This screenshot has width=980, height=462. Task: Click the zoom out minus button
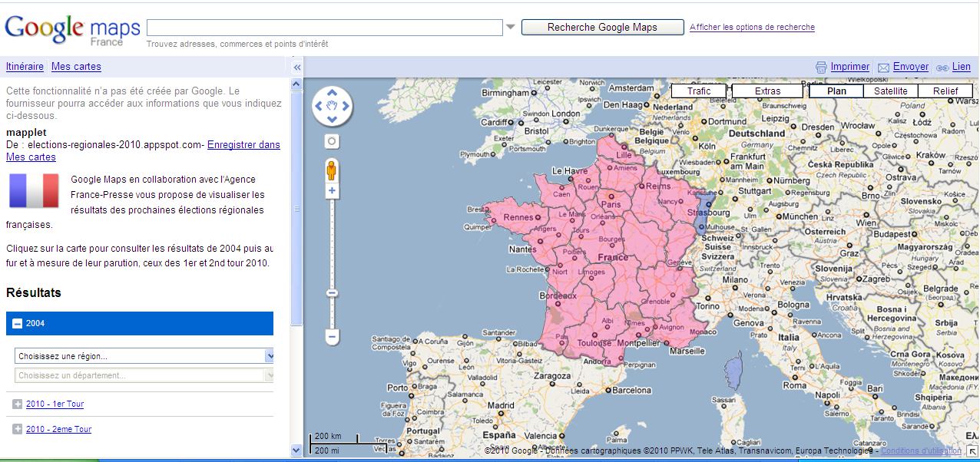(x=332, y=336)
